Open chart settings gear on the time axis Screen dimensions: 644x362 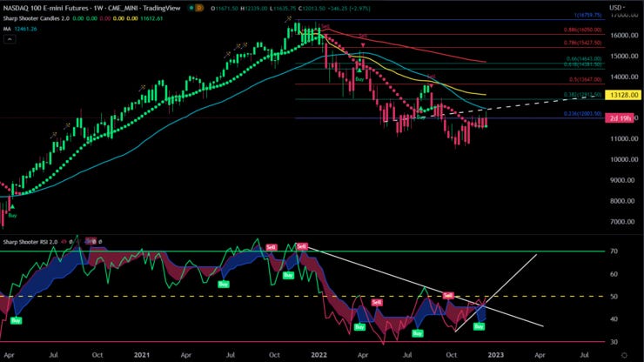click(624, 355)
